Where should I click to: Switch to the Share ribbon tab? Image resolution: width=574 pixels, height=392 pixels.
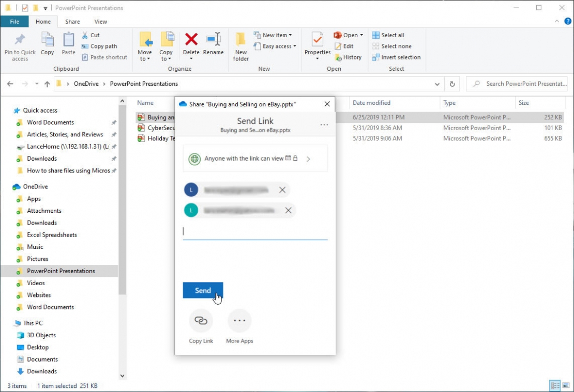pos(72,22)
